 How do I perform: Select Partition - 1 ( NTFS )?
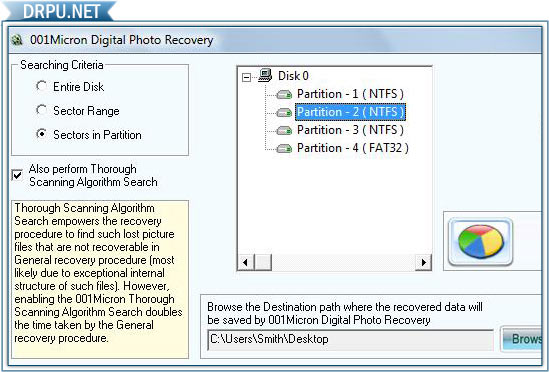click(x=350, y=94)
